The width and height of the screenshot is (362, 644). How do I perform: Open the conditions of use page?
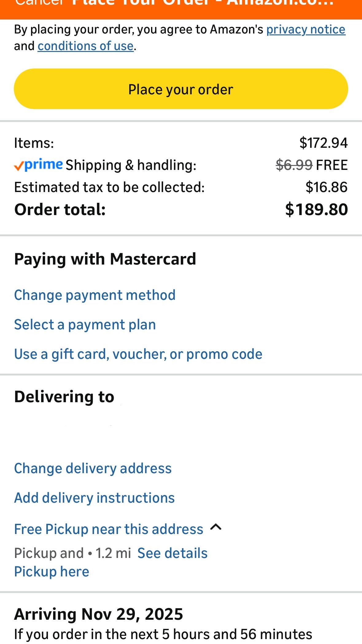85,46
